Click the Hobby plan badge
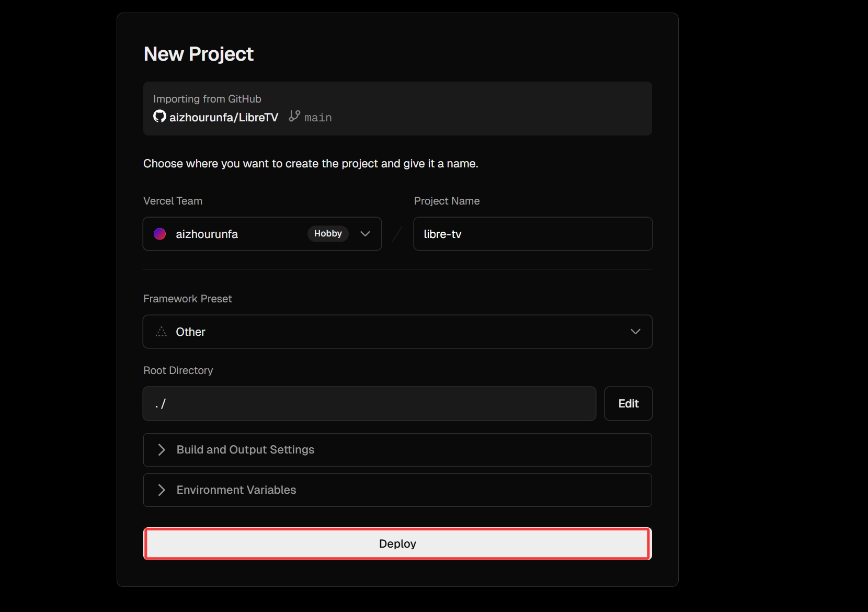This screenshot has height=612, width=868. pyautogui.click(x=328, y=234)
